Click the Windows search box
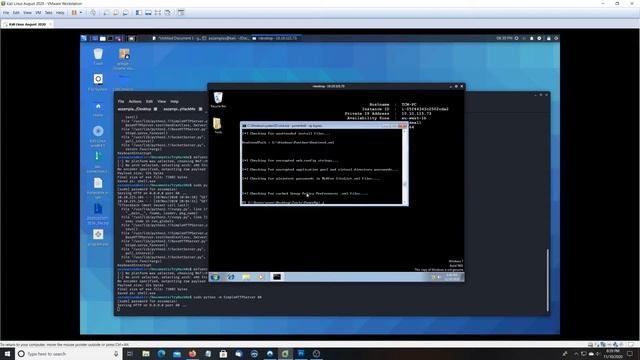This screenshot has height=360, width=640. pyautogui.click(x=68, y=353)
